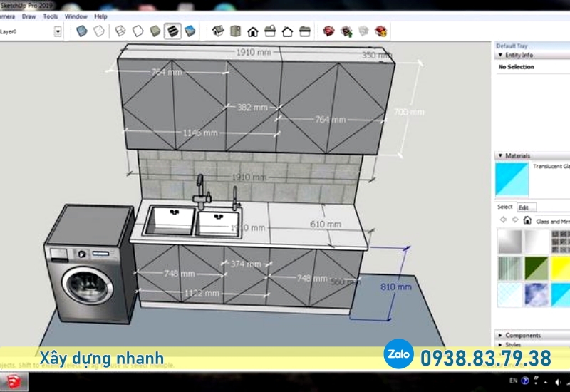570x392 pixels.
Task: Select the Front view house icon
Action: (x=253, y=31)
